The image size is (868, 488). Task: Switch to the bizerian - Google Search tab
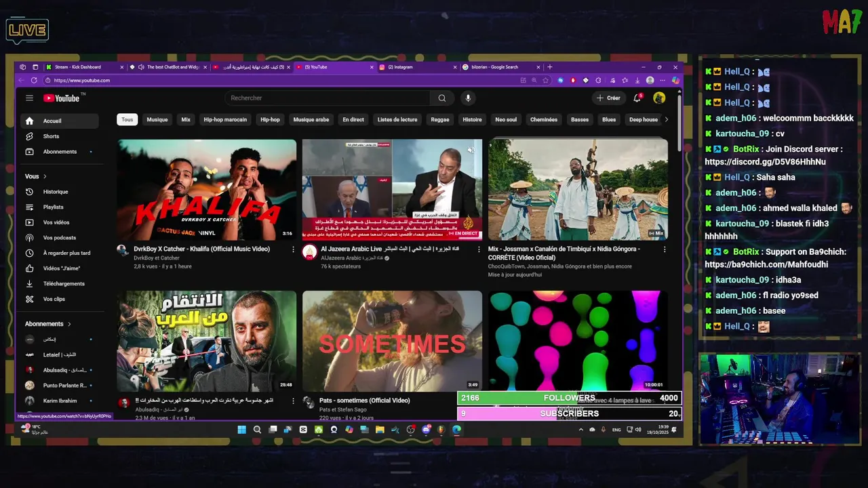coord(500,67)
